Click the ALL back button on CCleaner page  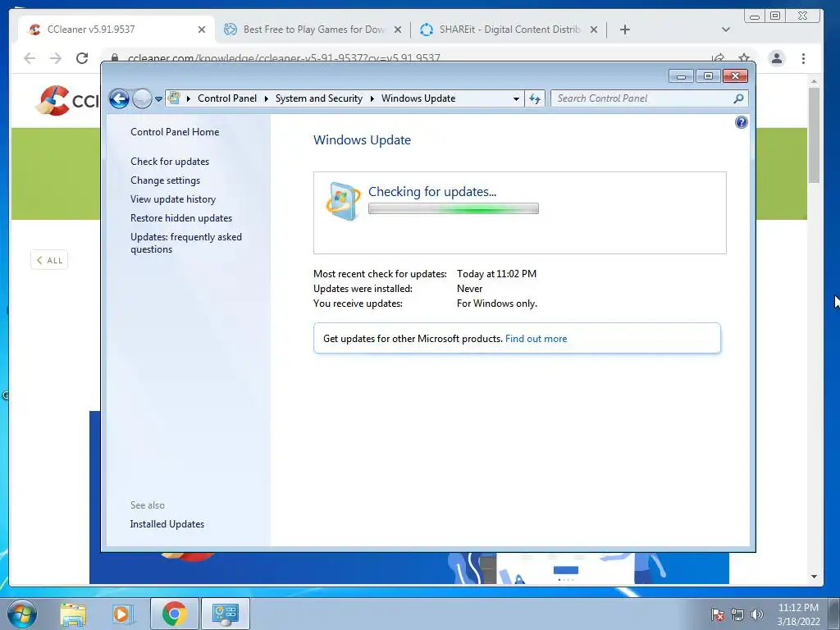(49, 260)
